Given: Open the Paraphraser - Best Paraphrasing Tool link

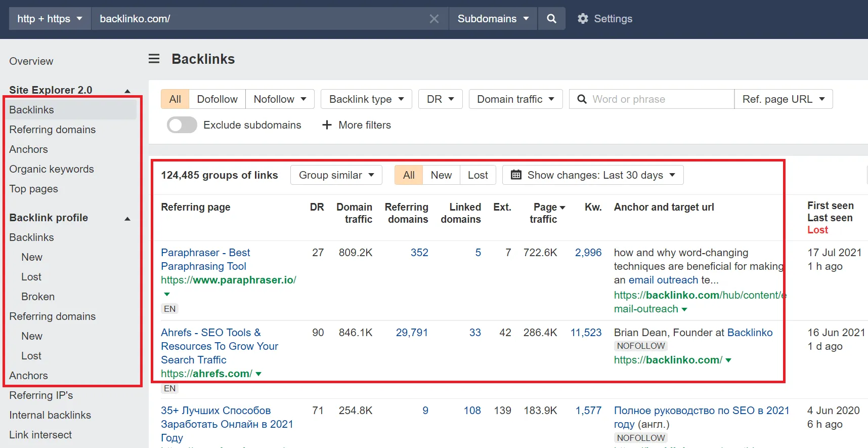Looking at the screenshot, I should tap(205, 259).
